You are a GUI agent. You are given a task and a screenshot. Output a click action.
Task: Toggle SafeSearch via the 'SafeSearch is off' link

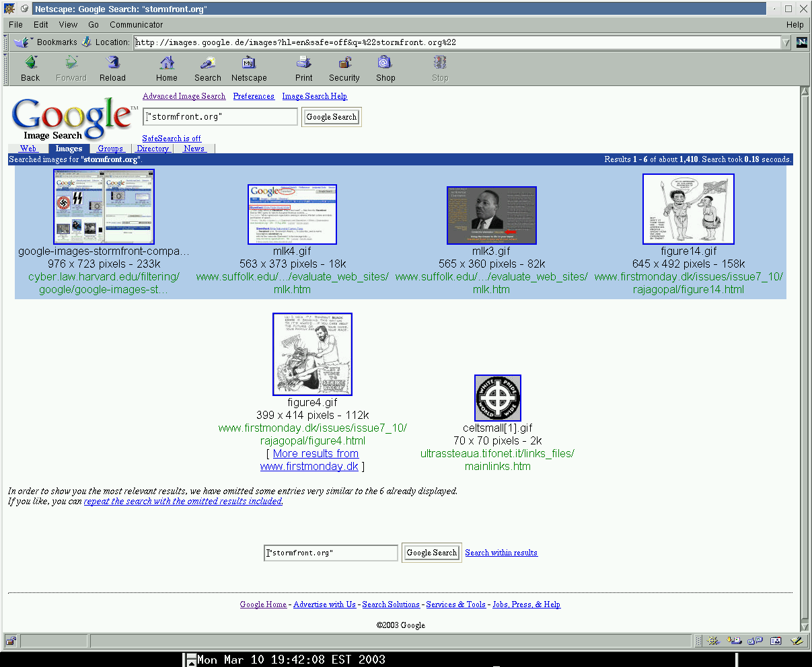[171, 139]
